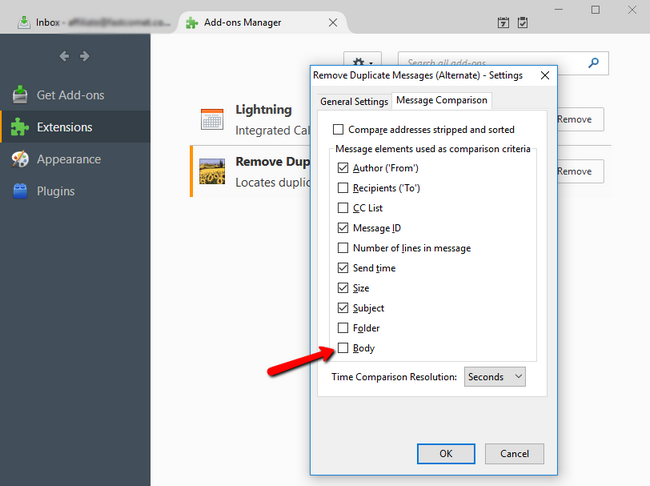Viewport: 650px width, 486px height.
Task: Open the calendar toolbar icon
Action: point(503,23)
